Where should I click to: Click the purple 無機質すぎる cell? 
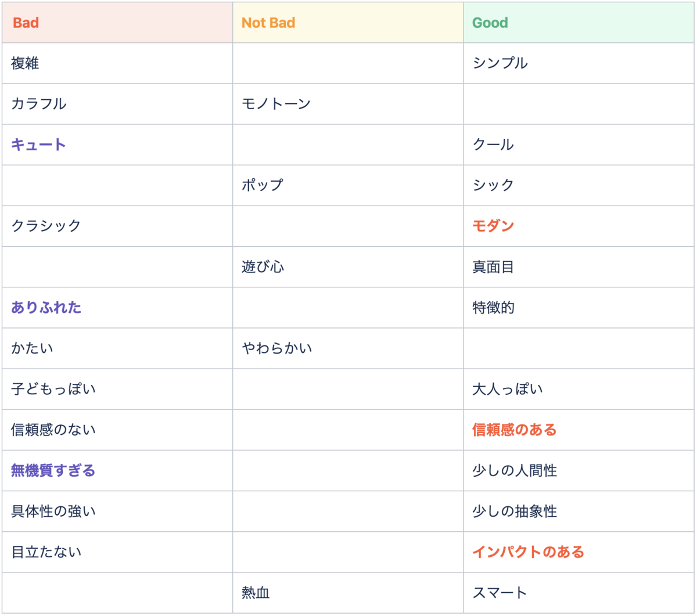coord(117,470)
